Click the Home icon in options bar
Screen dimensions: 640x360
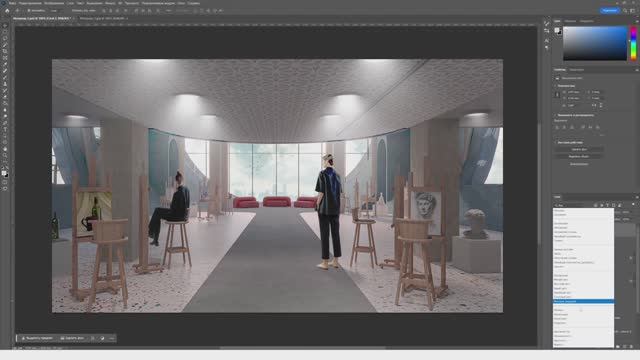click(7, 11)
